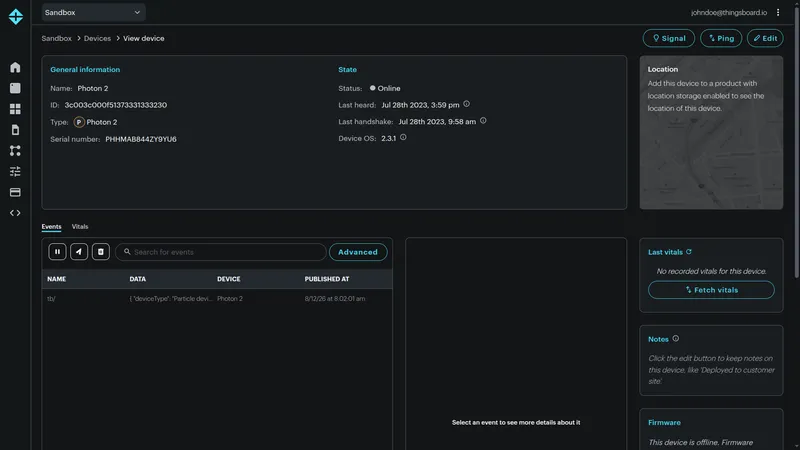Click the Device OS value 2.3.1

tap(389, 138)
